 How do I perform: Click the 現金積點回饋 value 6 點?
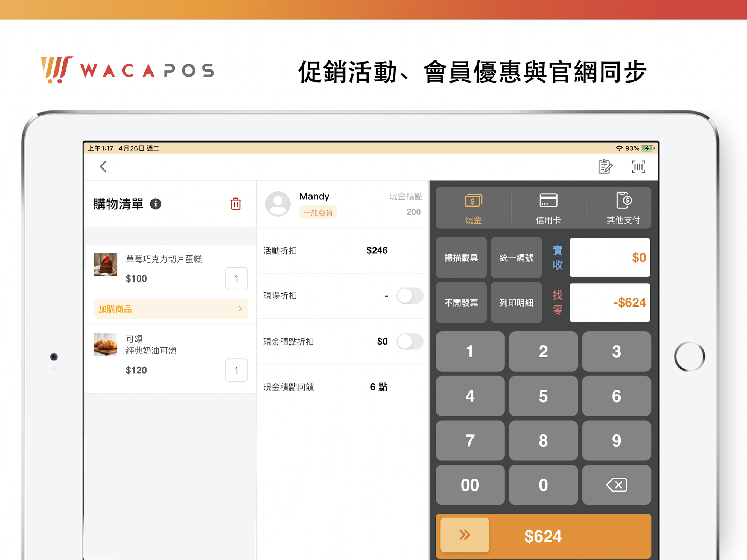tap(379, 387)
